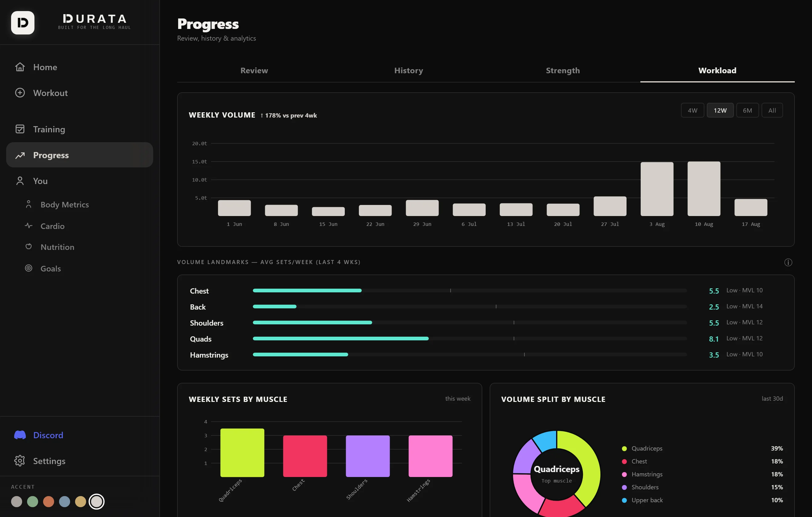Viewport: 812px width, 517px height.
Task: Click the You person icon
Action: 20,181
